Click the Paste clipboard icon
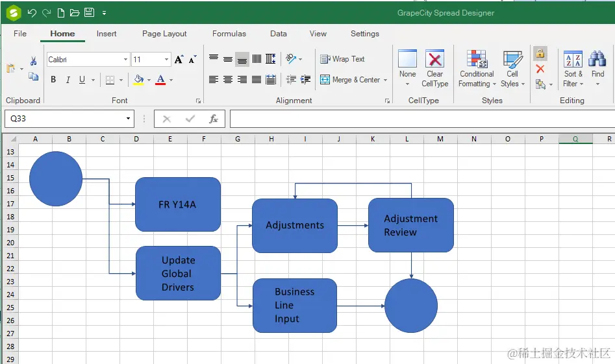This screenshot has width=615, height=364. (x=10, y=68)
